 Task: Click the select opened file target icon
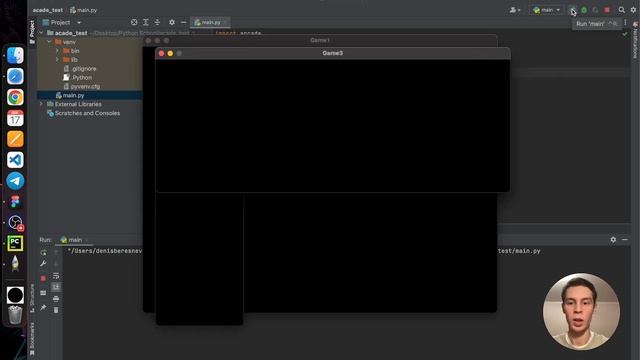point(134,22)
